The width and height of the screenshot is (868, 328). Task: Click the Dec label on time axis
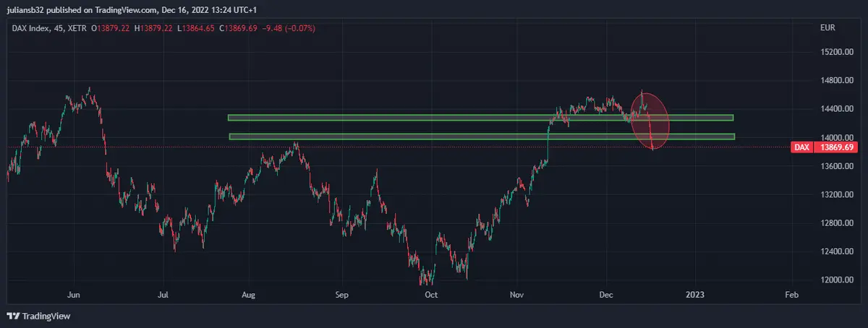(606, 295)
